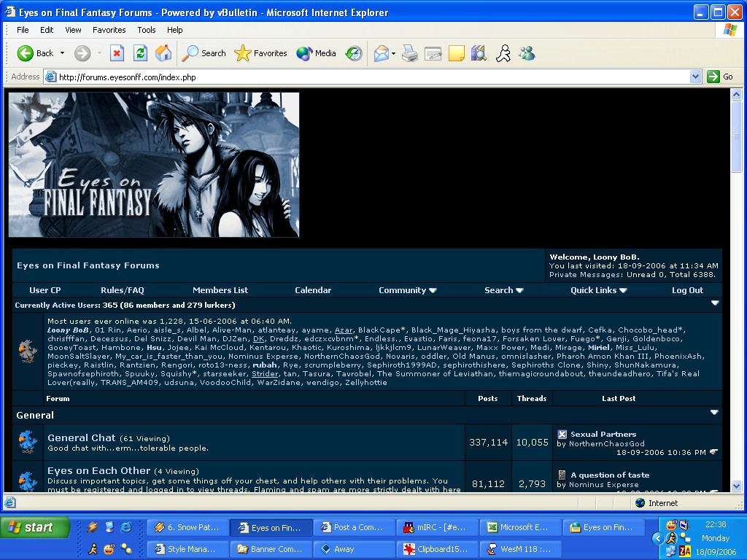Viewport: 747px width, 560px height.
Task: Open the Community dropdown menu
Action: (407, 290)
